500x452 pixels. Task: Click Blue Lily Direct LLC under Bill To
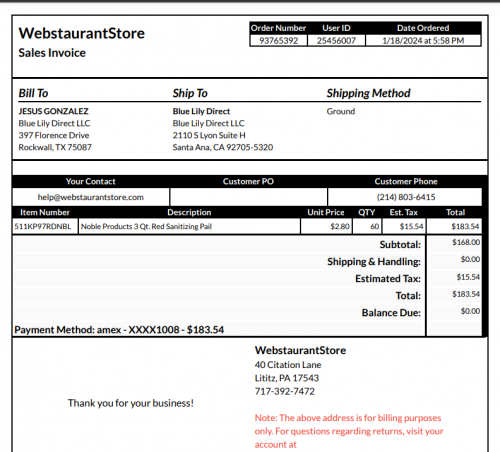(x=54, y=123)
